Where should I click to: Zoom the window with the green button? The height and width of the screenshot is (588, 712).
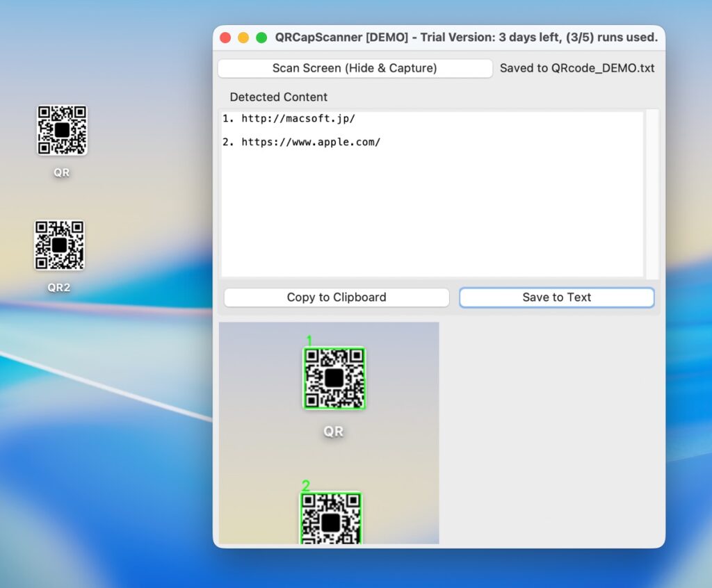pyautogui.click(x=261, y=38)
